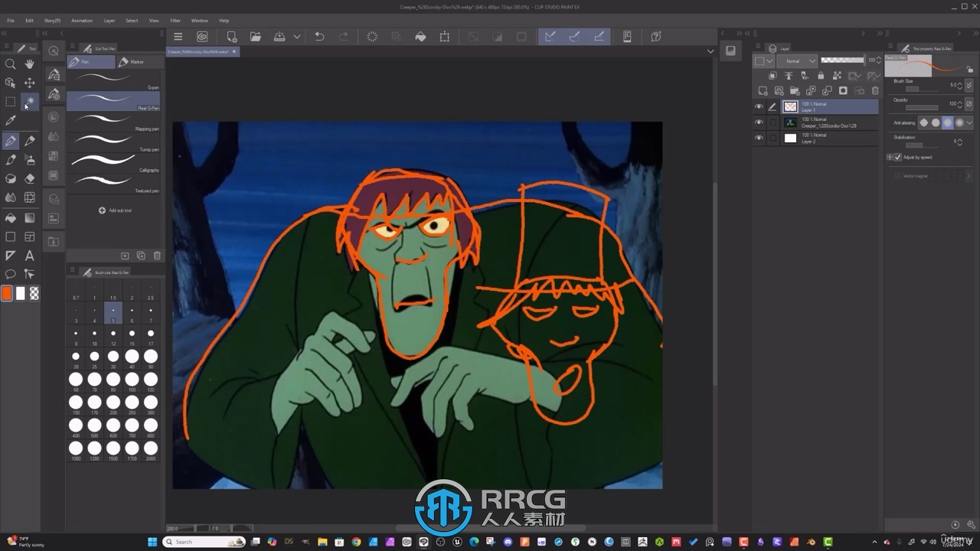
Task: Select the no anti-aliasing option
Action: 923,122
